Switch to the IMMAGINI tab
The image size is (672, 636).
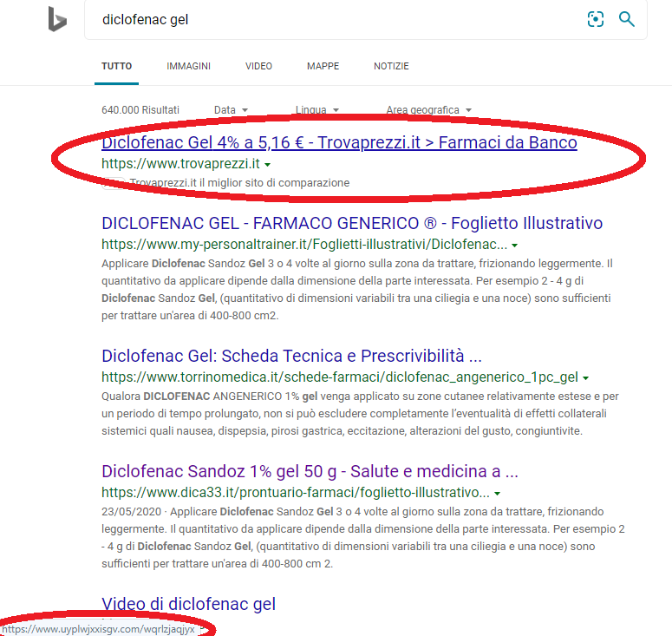tap(188, 66)
